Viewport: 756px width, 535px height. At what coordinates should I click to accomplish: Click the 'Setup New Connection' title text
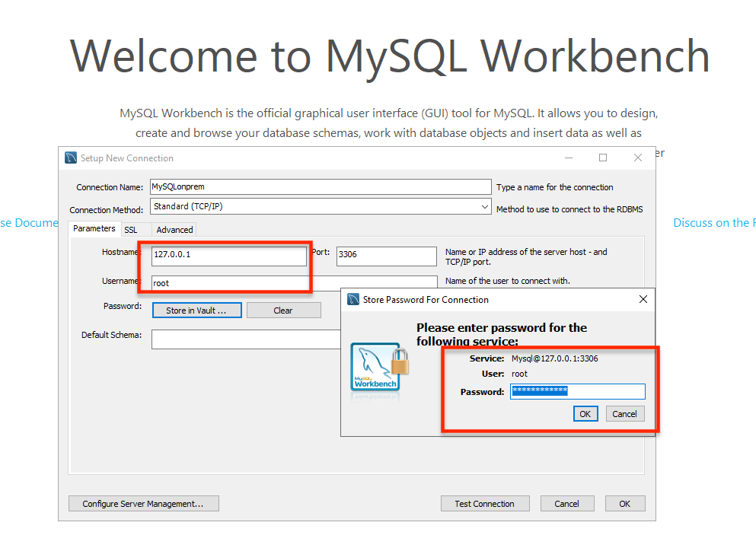(x=127, y=158)
